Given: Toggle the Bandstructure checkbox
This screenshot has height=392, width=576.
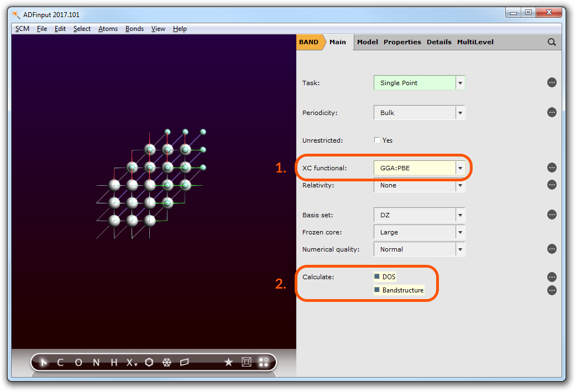Looking at the screenshot, I should tap(377, 290).
